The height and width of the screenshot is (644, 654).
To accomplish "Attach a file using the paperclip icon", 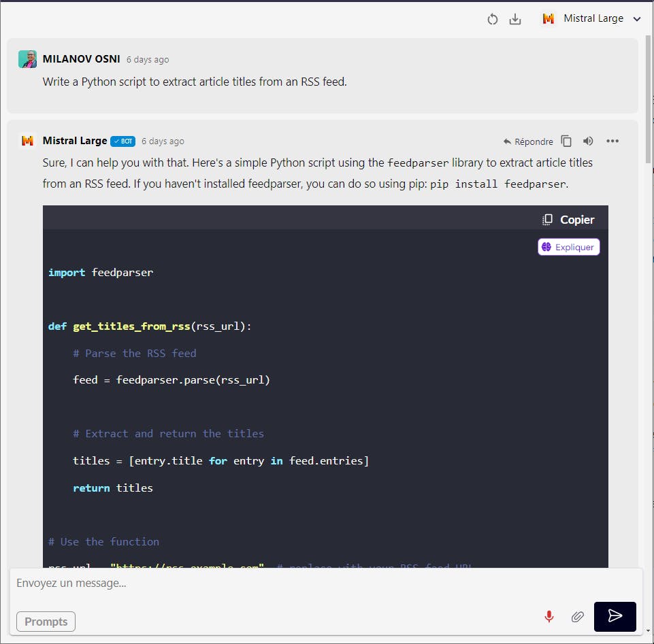I will [x=577, y=616].
